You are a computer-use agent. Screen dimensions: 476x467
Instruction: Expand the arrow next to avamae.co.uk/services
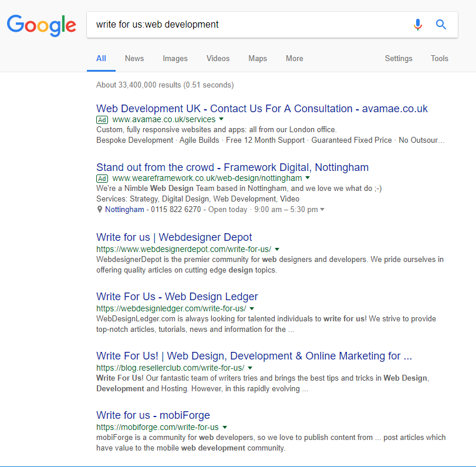coord(221,119)
